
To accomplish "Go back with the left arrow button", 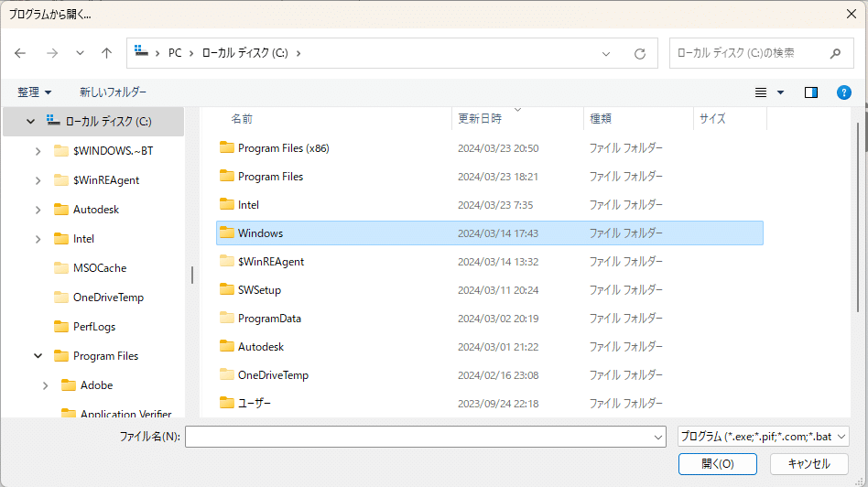I will pyautogui.click(x=20, y=53).
